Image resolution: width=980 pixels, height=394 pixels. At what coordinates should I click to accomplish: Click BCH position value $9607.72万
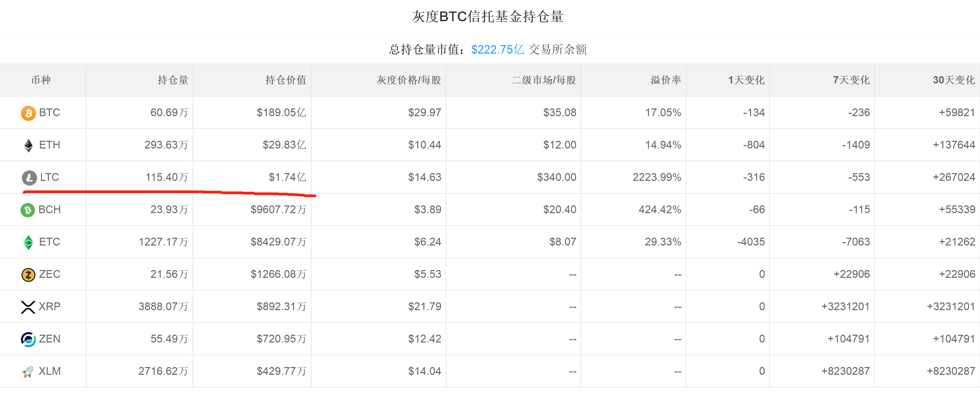click(x=279, y=209)
